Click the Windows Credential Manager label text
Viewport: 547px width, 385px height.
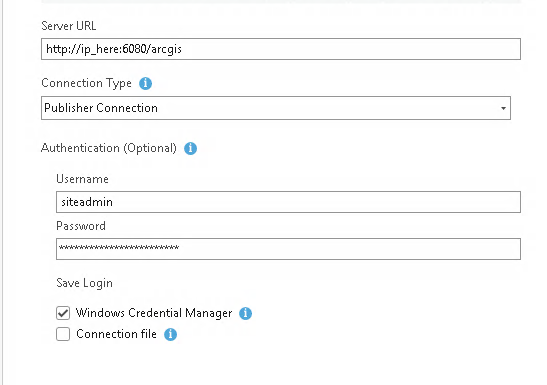tap(154, 313)
